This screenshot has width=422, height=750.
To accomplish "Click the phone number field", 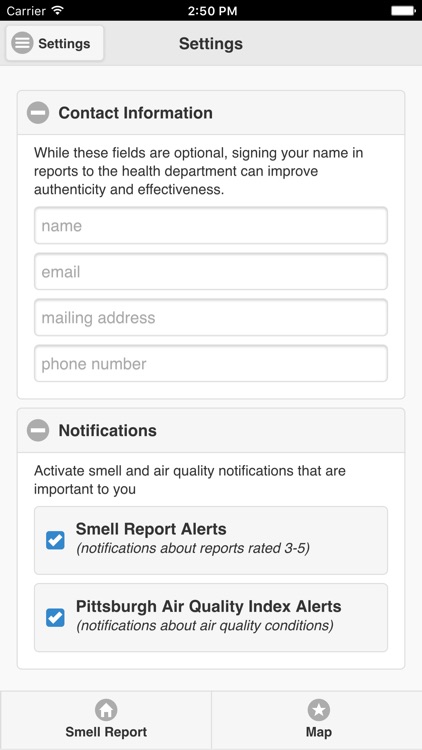I will [211, 364].
